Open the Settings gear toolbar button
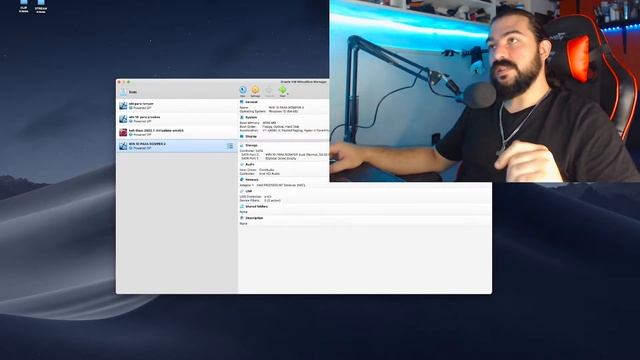Viewport: 640px width, 360px height. click(256, 91)
